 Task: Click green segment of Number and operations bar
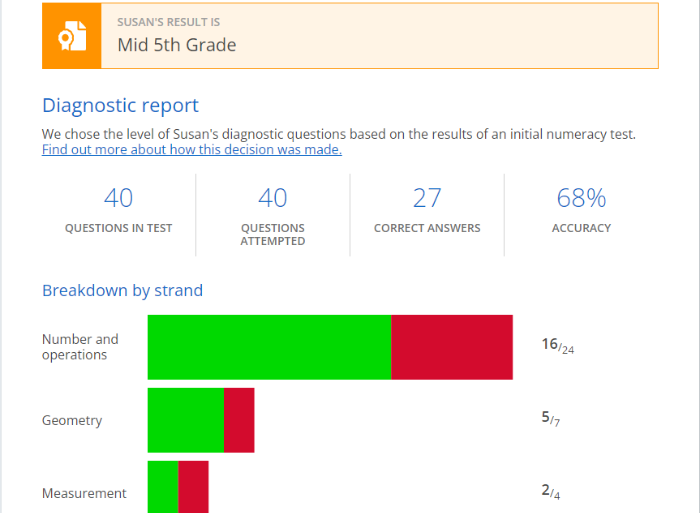269,347
